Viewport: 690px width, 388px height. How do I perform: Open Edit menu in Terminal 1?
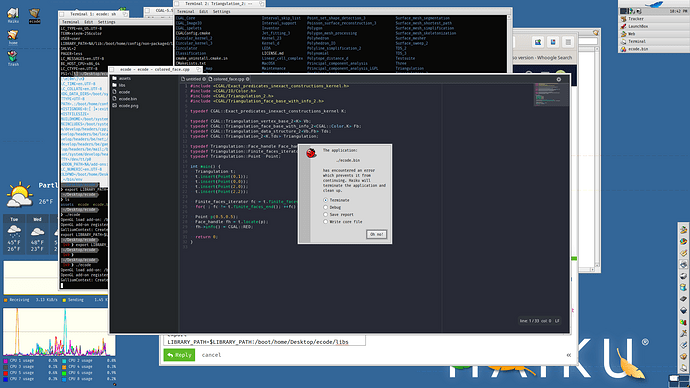click(x=88, y=22)
